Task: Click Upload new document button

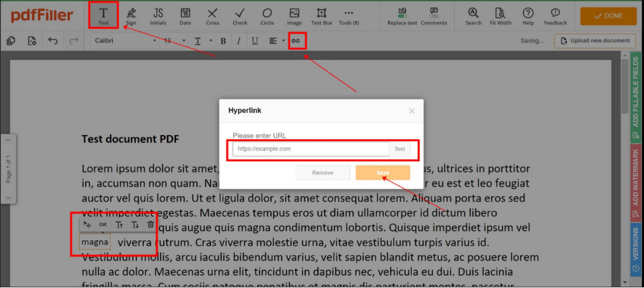Action: [x=595, y=41]
